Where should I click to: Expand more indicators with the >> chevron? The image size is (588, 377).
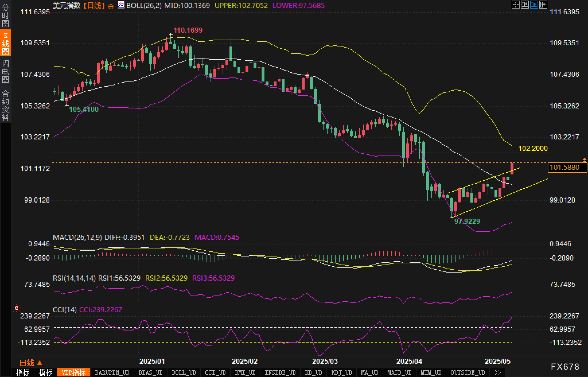(x=498, y=372)
